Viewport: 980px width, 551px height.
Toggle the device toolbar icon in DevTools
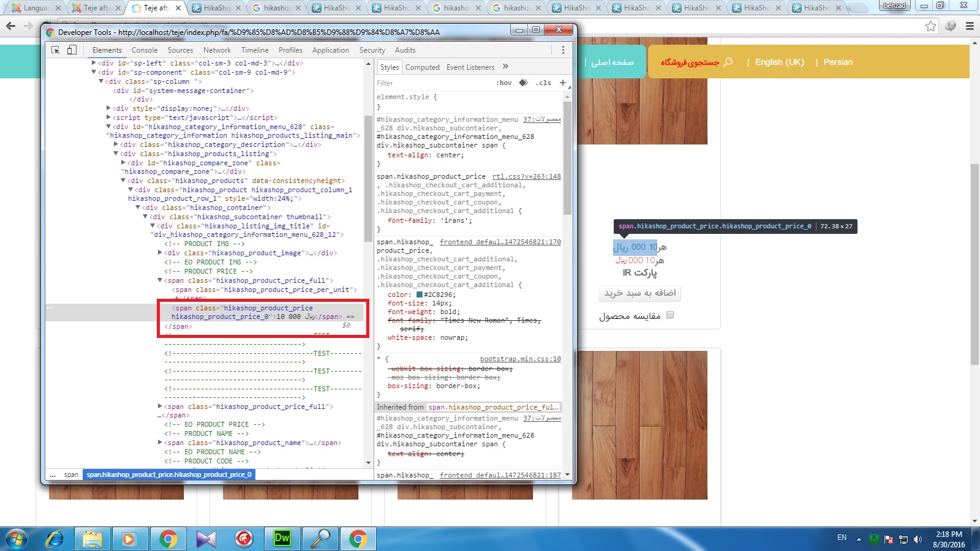point(72,50)
